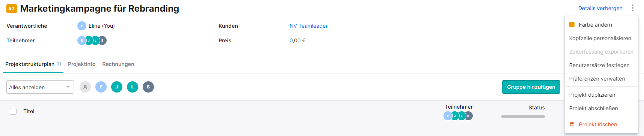Filter tasks by participant J avatar
The width and height of the screenshot is (644, 136).
pos(117,87)
